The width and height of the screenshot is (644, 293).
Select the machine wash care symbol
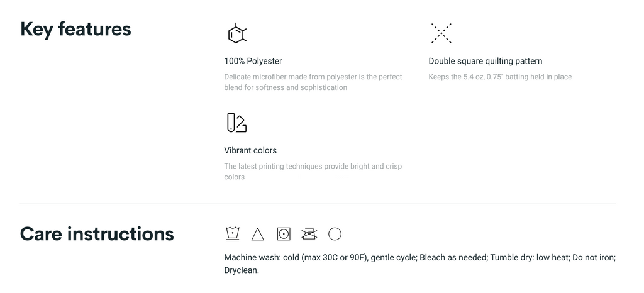(x=233, y=235)
